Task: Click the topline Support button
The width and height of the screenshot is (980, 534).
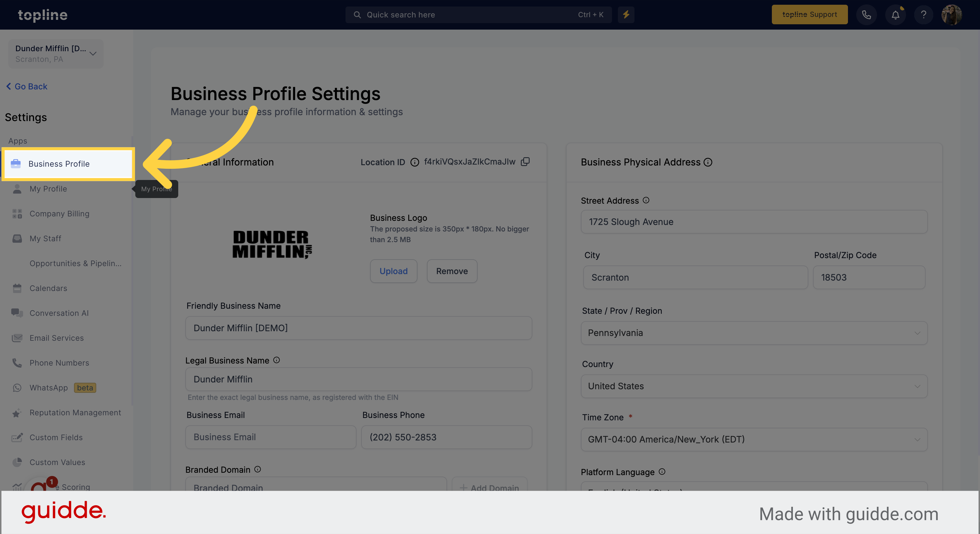Action: point(810,14)
